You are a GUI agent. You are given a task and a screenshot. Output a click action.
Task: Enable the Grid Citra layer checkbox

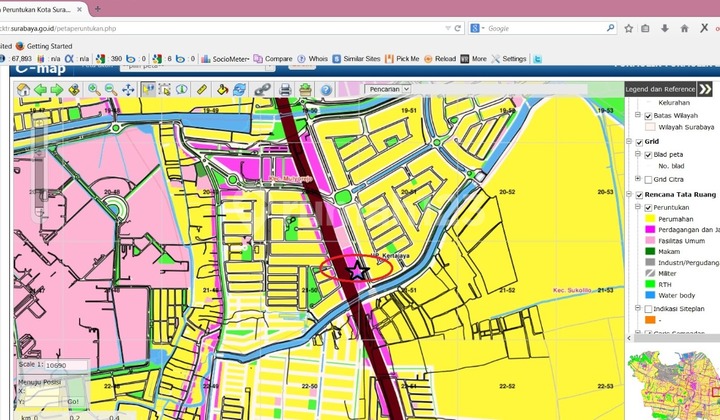[x=649, y=179]
